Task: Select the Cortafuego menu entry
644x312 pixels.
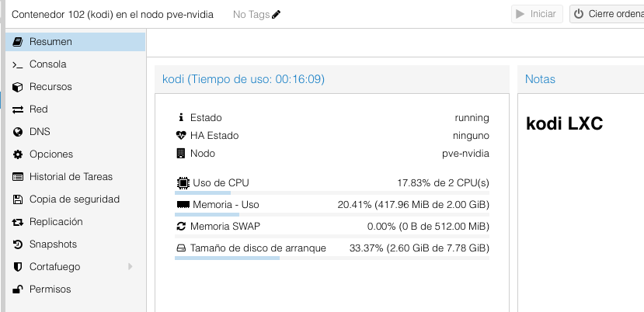Action: coord(54,267)
